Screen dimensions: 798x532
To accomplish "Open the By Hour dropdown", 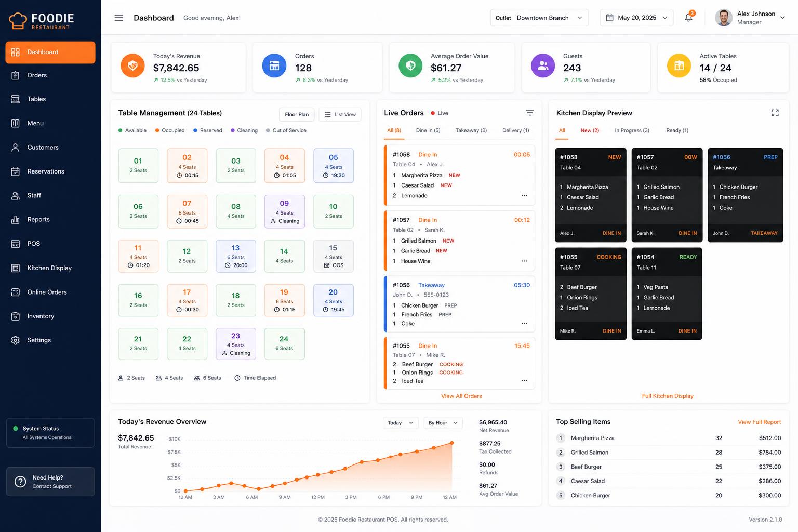I will (443, 423).
